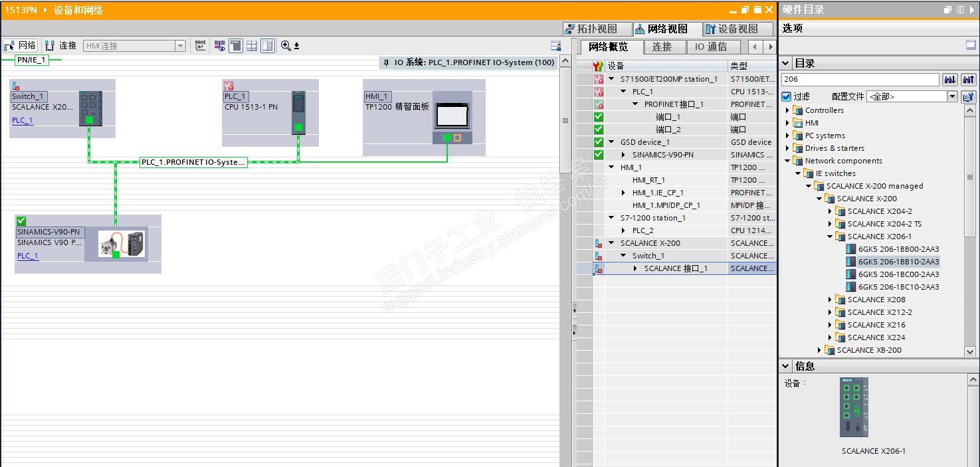Toggle the 过滤 (Filter) checkbox
This screenshot has height=467, width=980.
point(787,96)
